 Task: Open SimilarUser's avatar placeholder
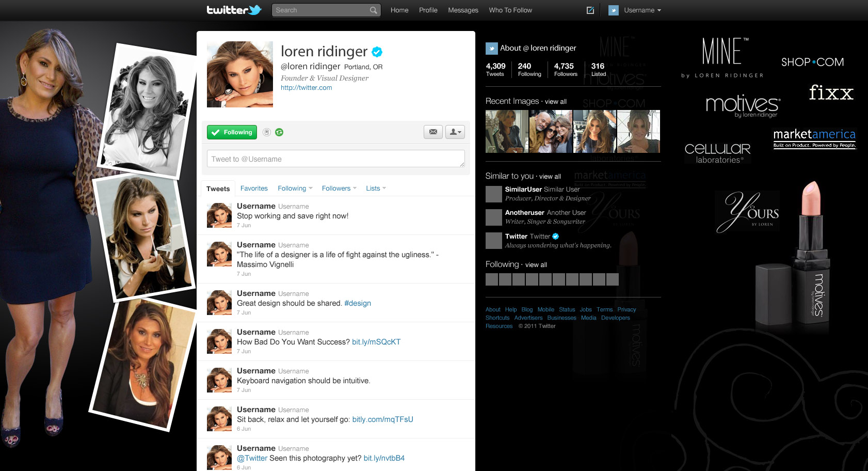point(494,194)
